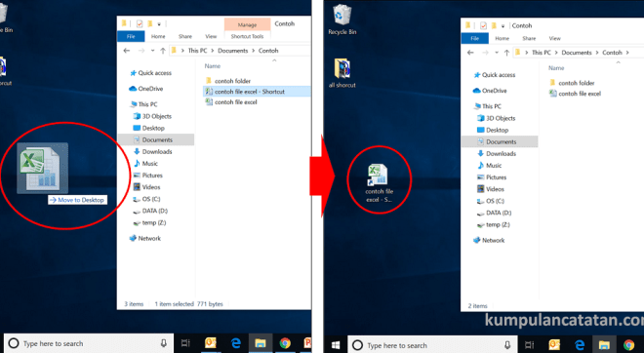Open the Share tab in left Explorer window

tap(185, 36)
